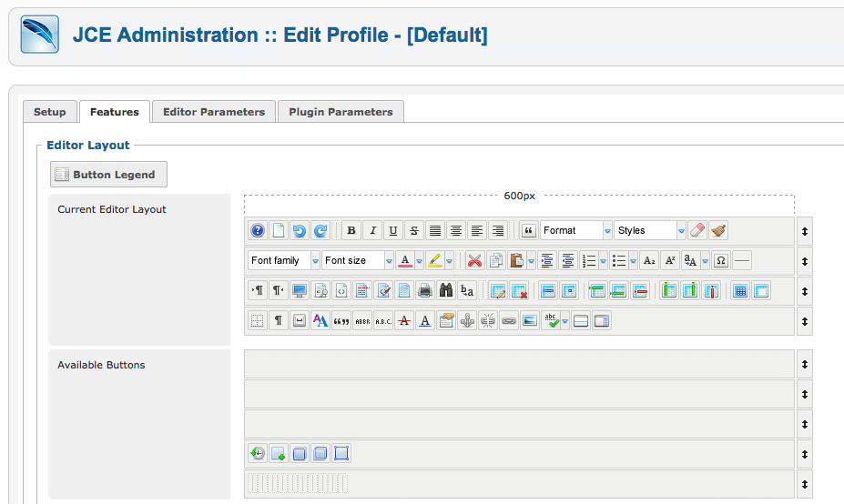
Task: Click the Omega special character icon
Action: pos(721,261)
